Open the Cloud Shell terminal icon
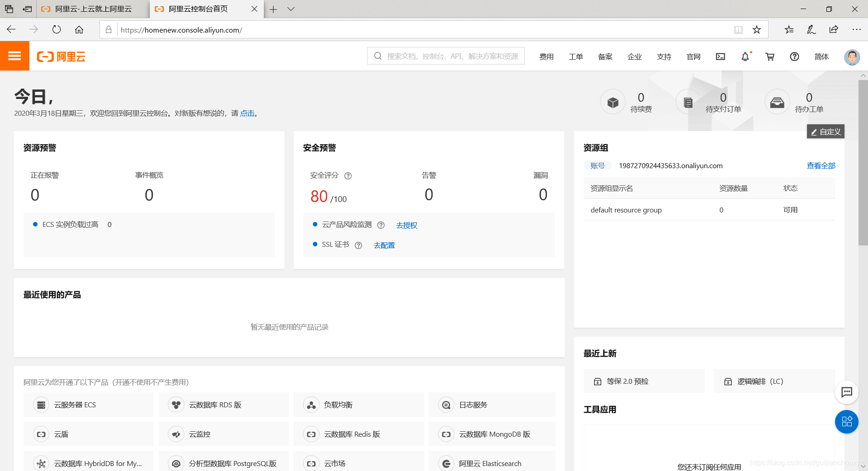 click(721, 57)
